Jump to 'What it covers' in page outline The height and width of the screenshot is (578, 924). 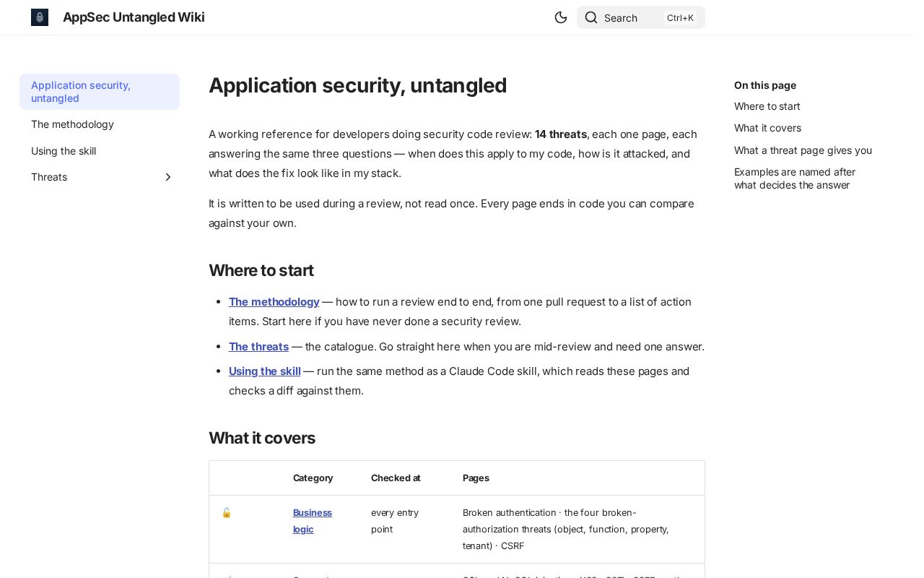click(x=767, y=128)
